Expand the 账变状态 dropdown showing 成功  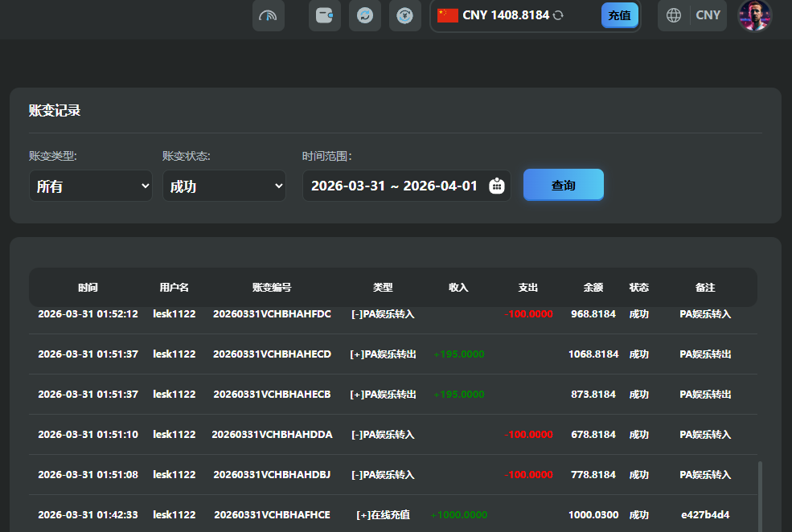(x=224, y=186)
